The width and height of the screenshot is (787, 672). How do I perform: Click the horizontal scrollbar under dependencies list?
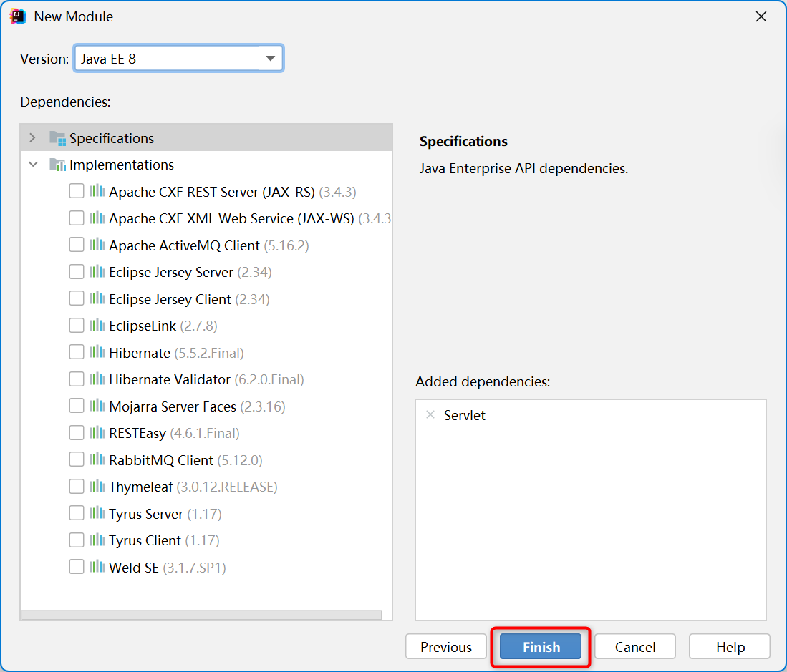pos(201,615)
